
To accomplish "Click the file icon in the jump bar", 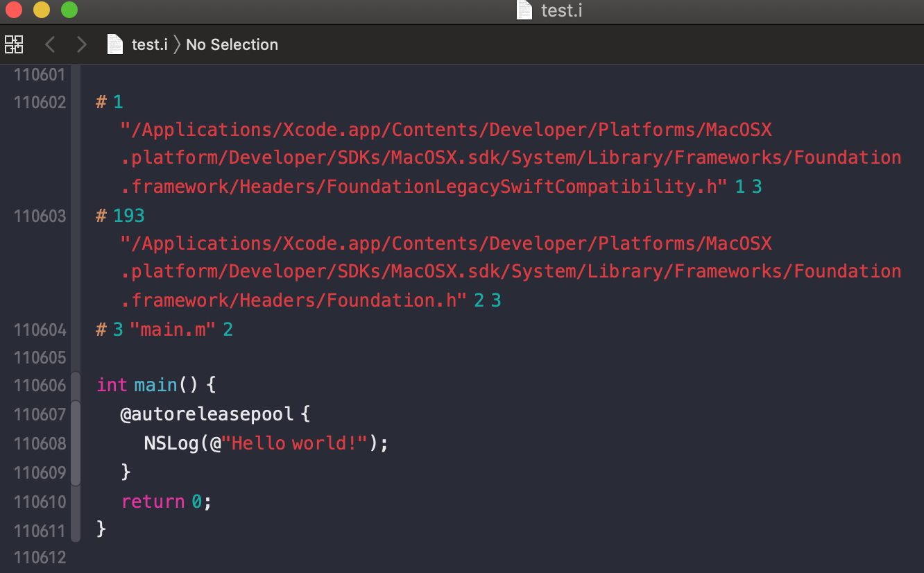I will [x=114, y=44].
